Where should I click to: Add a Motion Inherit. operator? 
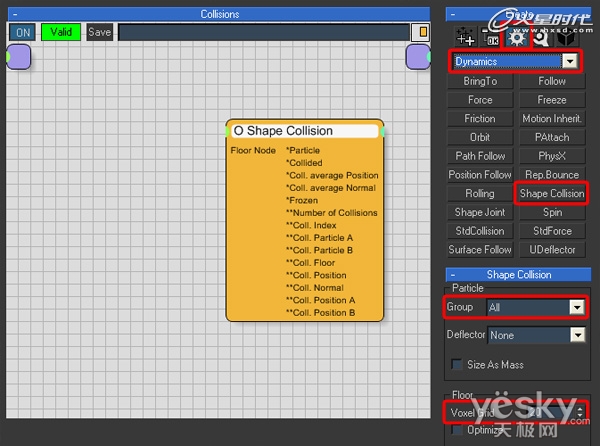552,119
